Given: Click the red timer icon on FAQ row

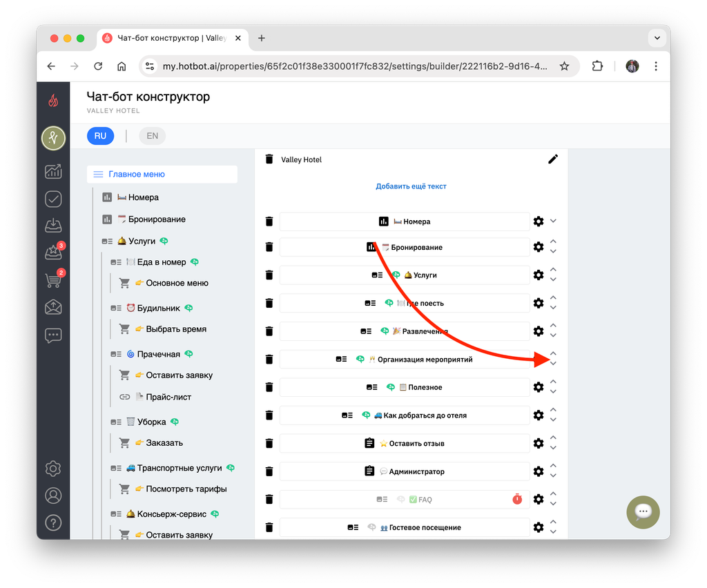Looking at the screenshot, I should click(517, 499).
